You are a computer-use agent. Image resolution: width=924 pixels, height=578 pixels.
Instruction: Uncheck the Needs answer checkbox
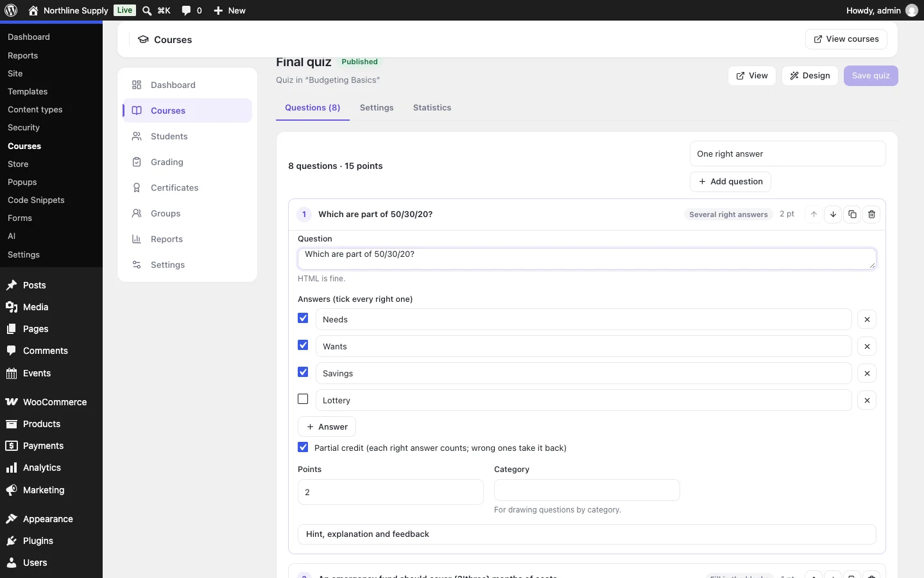(303, 319)
